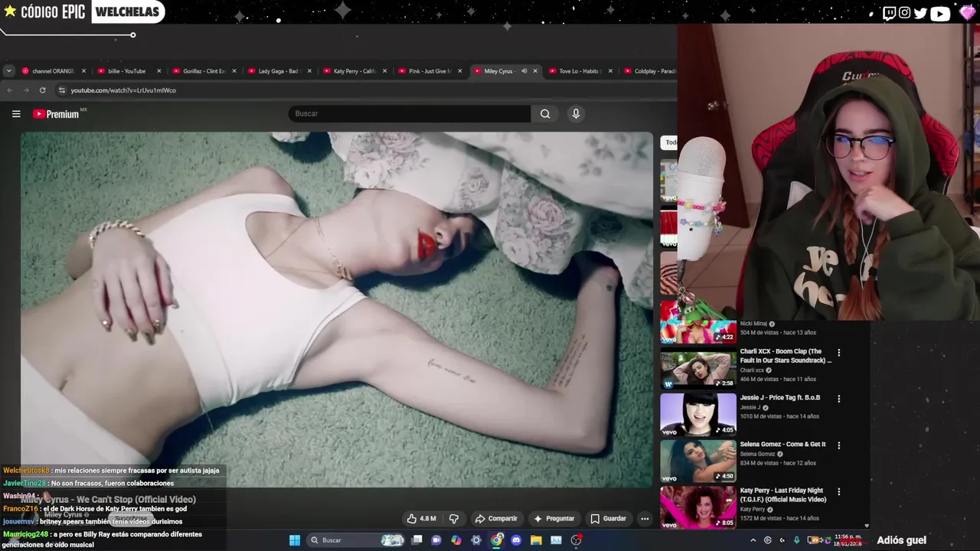Go forward in browser history
The height and width of the screenshot is (551, 980).
click(x=26, y=90)
